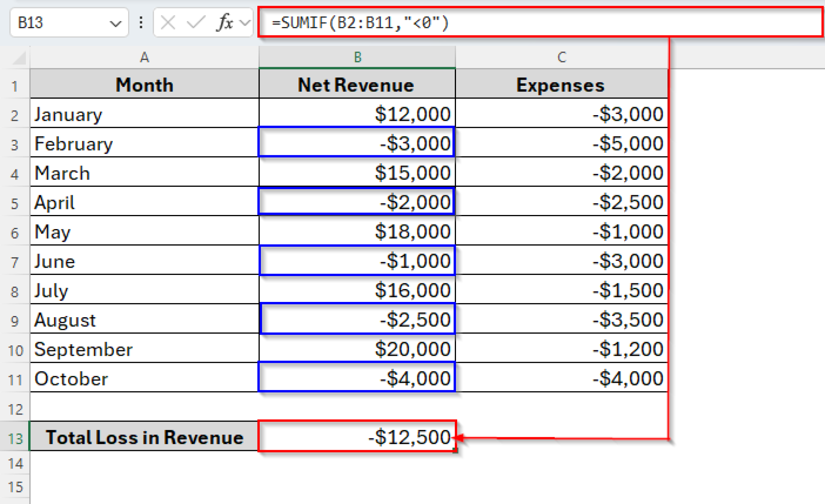Select the February Net Revenue cell
The height and width of the screenshot is (504, 825).
click(357, 143)
